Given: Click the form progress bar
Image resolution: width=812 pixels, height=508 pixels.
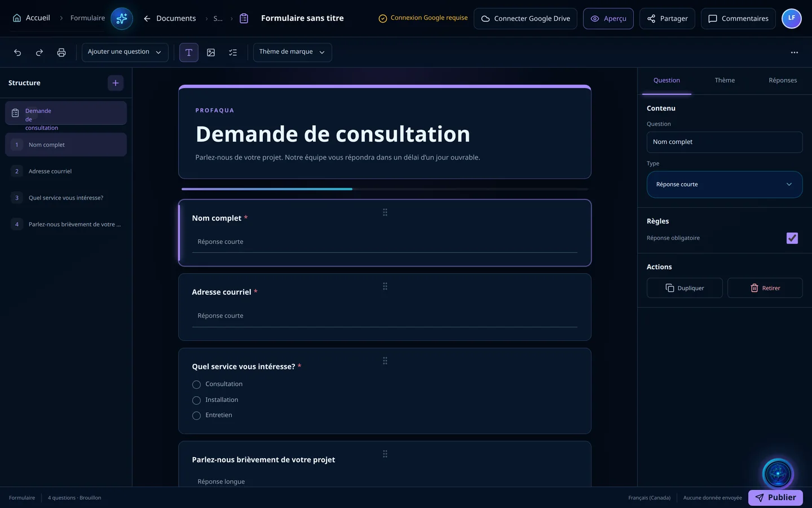Looking at the screenshot, I should (385, 189).
